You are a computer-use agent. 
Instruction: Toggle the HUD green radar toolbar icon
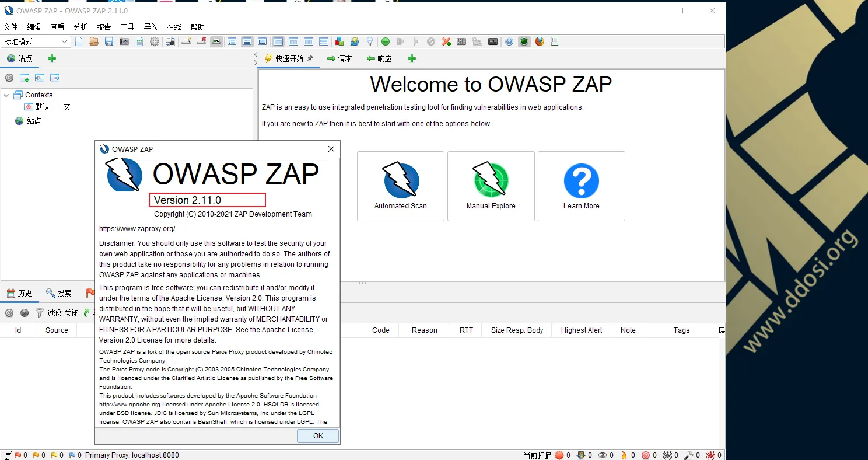click(524, 41)
